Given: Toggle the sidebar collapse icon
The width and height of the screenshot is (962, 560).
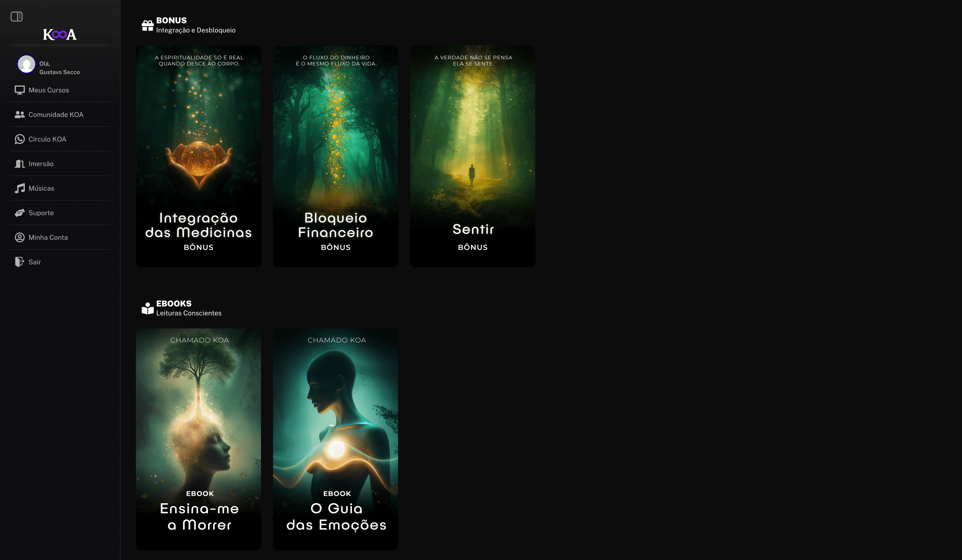Looking at the screenshot, I should pos(17,17).
